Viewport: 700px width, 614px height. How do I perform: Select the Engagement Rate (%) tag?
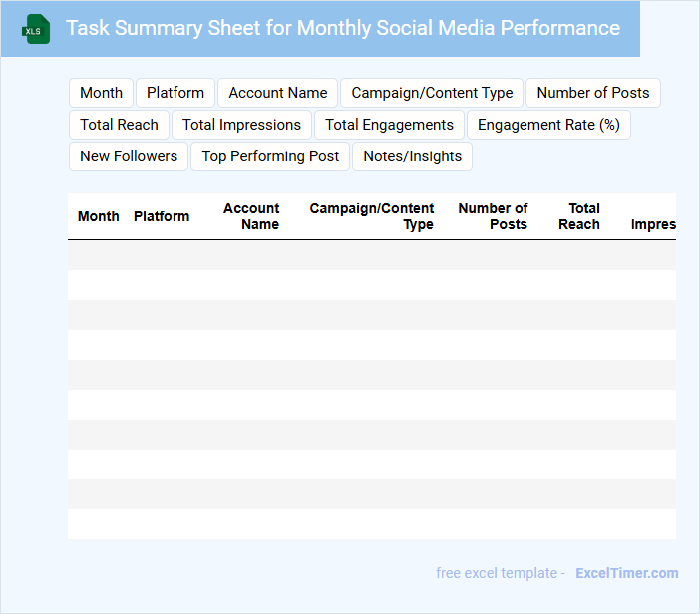coord(548,125)
